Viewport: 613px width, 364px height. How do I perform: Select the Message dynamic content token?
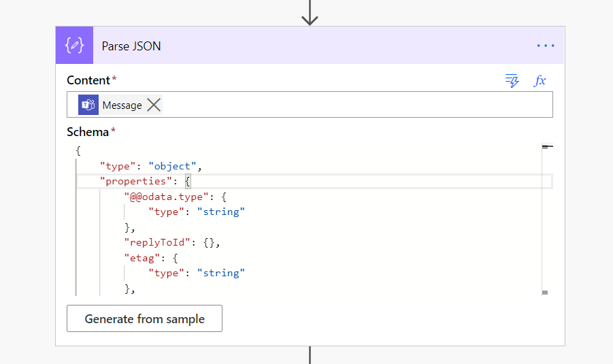pos(122,105)
